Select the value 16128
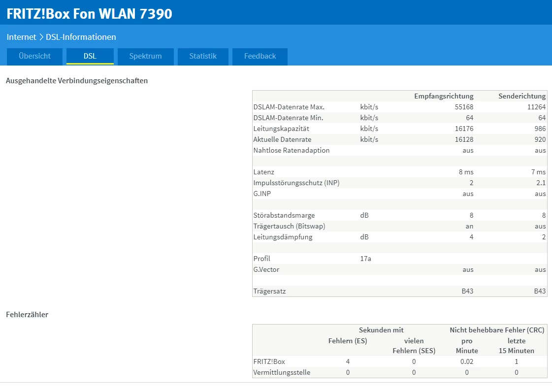This screenshot has width=552, height=392. [x=464, y=139]
